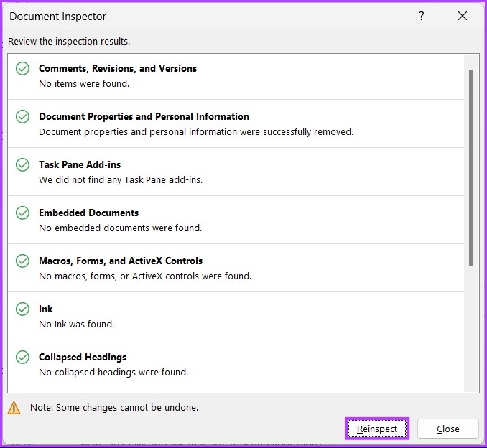
Task: Select the Comments, Revisions, and Versions heading
Action: [x=117, y=68]
